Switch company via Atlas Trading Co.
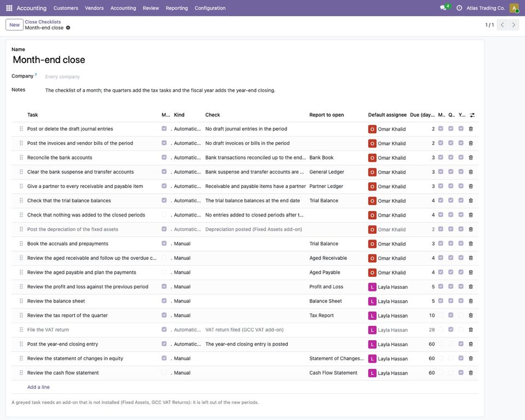 click(486, 8)
